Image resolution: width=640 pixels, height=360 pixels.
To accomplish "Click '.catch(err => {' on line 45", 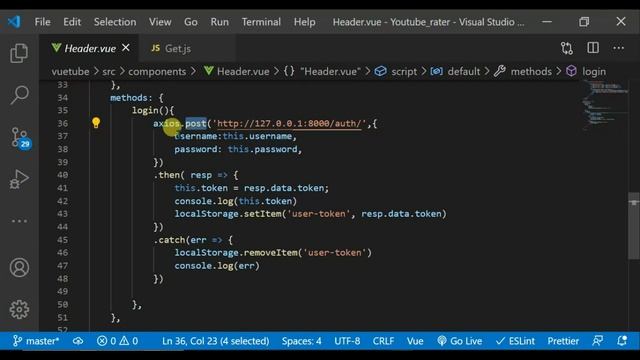I will click(193, 240).
